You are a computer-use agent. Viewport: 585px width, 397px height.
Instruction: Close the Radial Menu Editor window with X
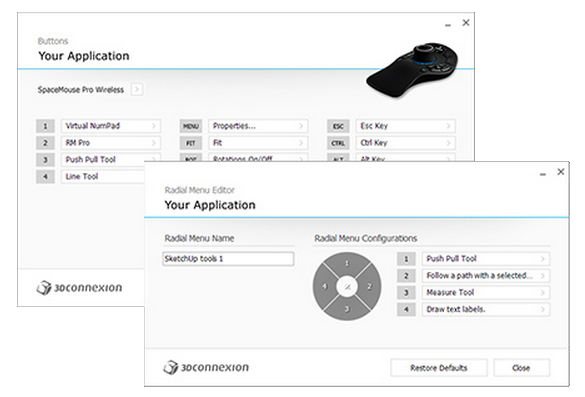[x=560, y=172]
